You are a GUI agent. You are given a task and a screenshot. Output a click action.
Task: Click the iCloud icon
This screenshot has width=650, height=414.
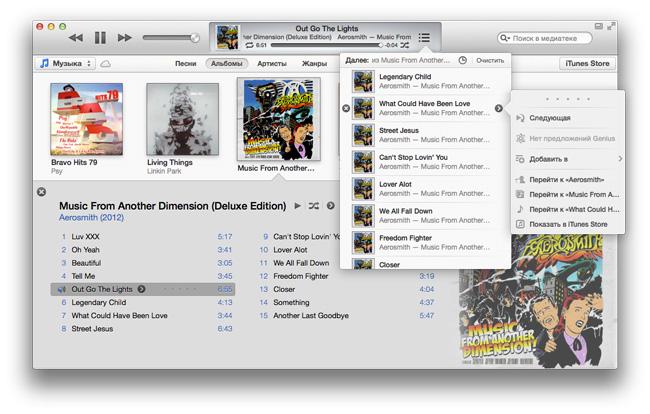(x=106, y=64)
